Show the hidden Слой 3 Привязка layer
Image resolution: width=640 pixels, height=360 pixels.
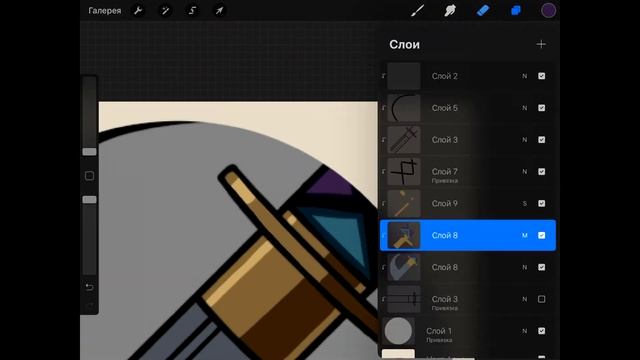coord(541,299)
